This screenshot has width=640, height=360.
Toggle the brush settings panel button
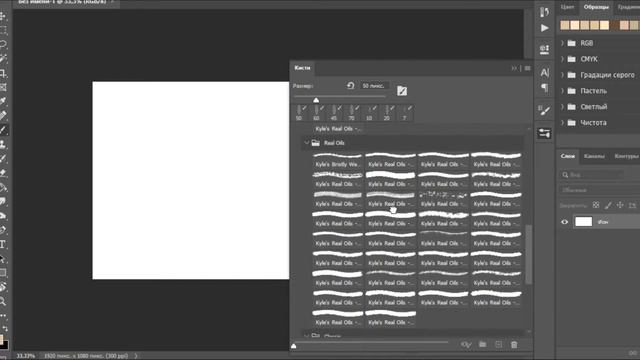(x=402, y=91)
